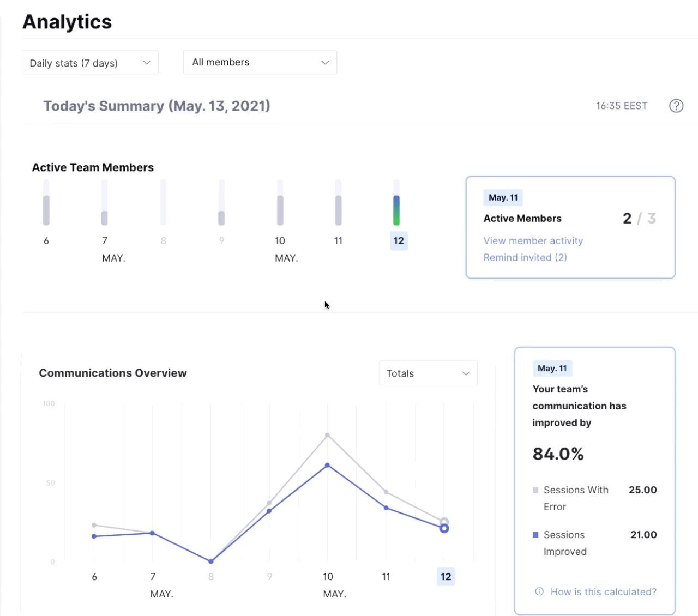
Task: Select the May 10 active members bar
Action: coord(280,210)
